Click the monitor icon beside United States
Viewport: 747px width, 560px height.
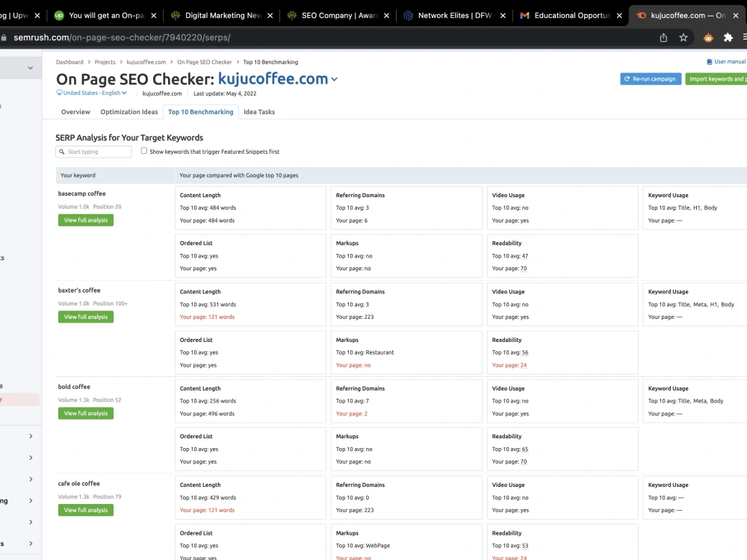click(x=59, y=93)
